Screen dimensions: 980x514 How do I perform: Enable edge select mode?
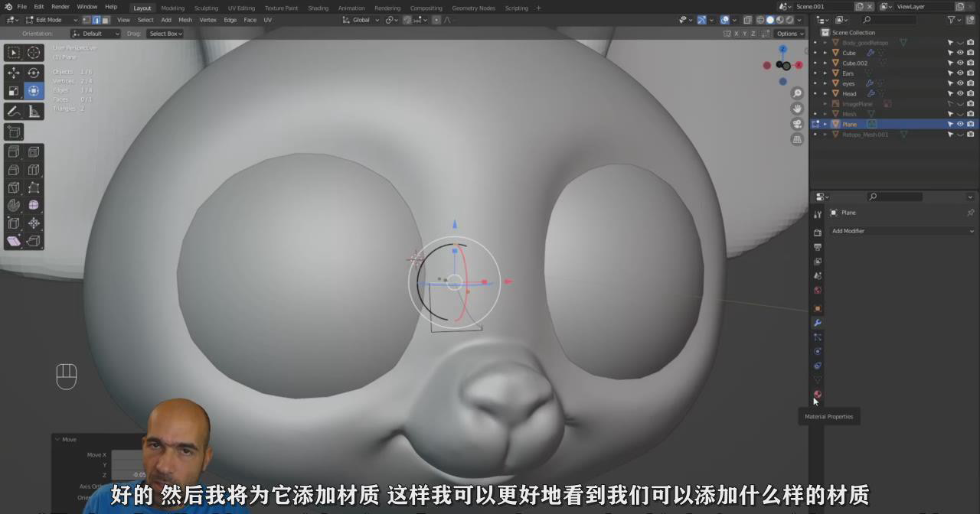[x=96, y=20]
